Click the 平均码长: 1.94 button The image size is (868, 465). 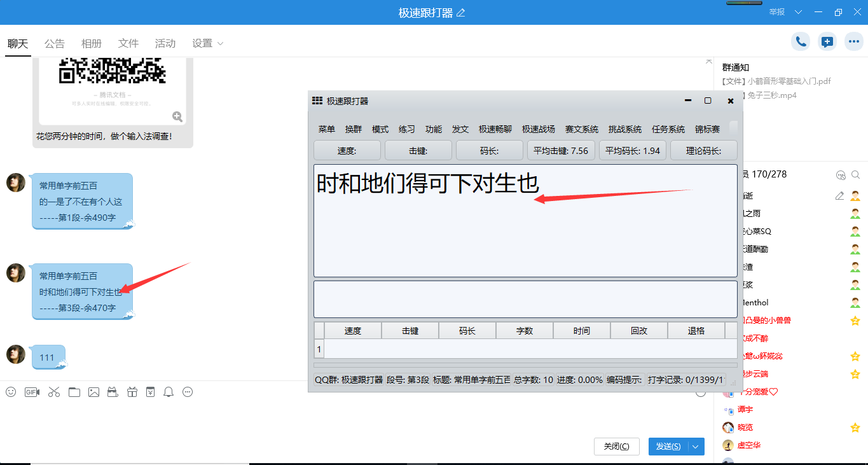[x=633, y=151]
